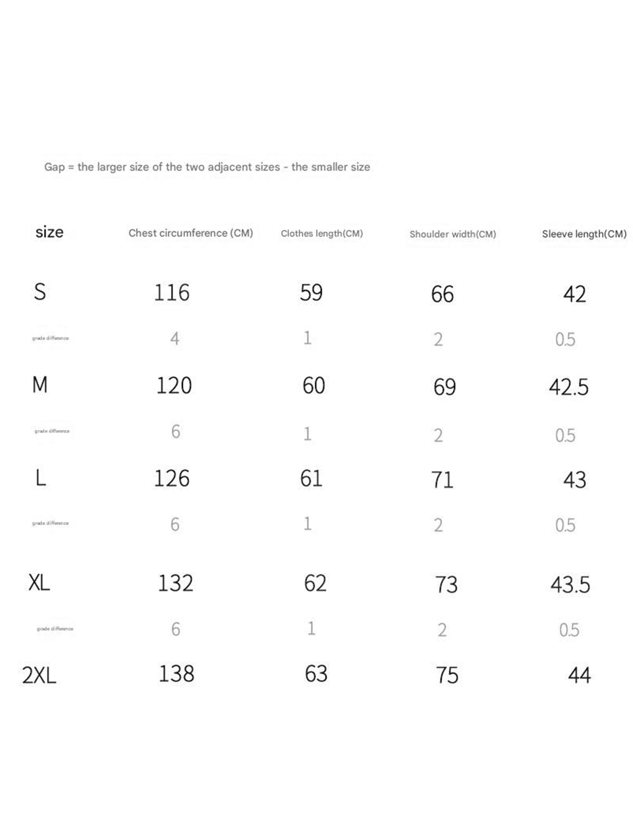The height and width of the screenshot is (840, 633).
Task: Select the L size row label
Action: click(41, 478)
